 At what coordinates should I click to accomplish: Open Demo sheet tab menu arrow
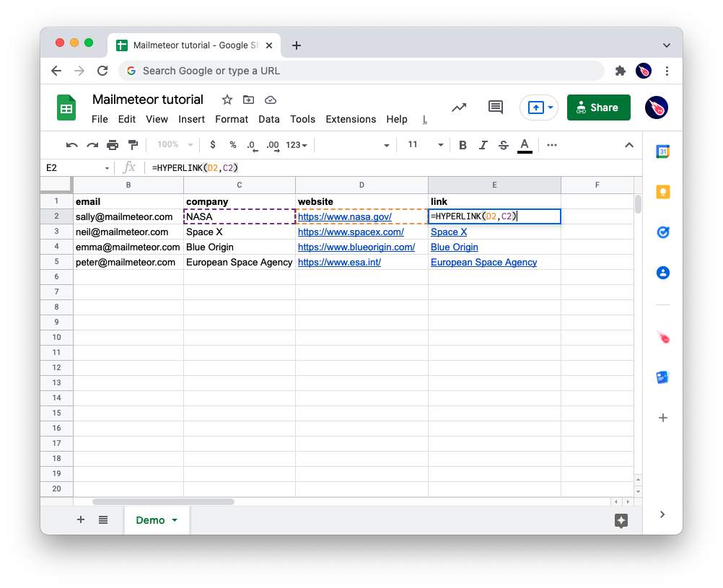pyautogui.click(x=175, y=520)
